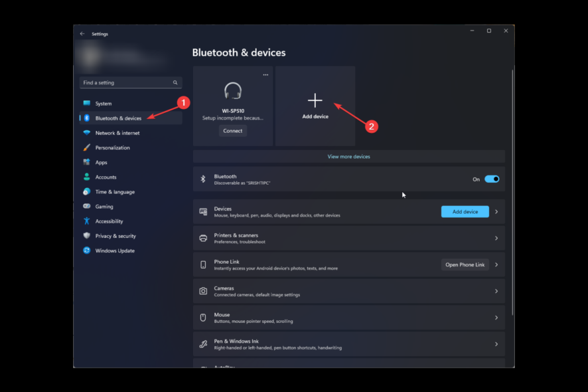Click 'Discoverable as' subtitle text
This screenshot has width=588, height=392.
click(242, 183)
